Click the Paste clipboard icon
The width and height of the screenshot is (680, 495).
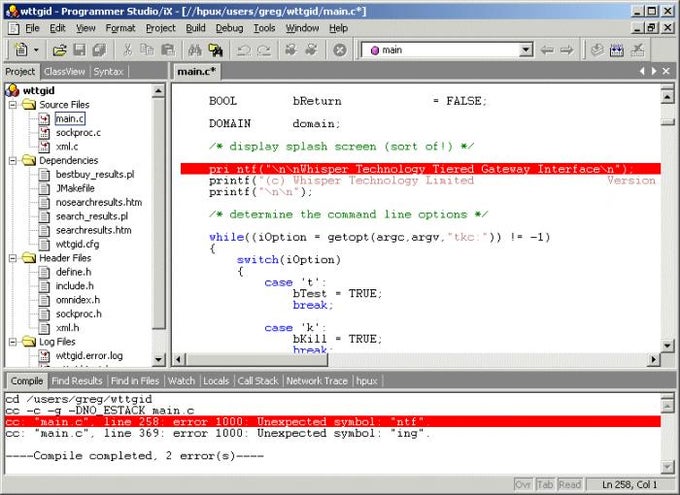tap(167, 50)
